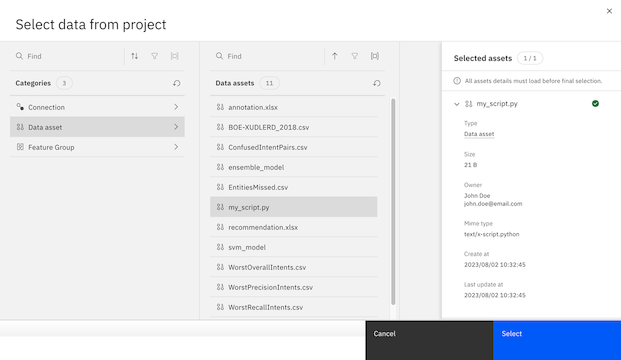Screen dimensions: 621x360
Task: Click the owner email john.doe@email.com
Action: [x=493, y=204]
